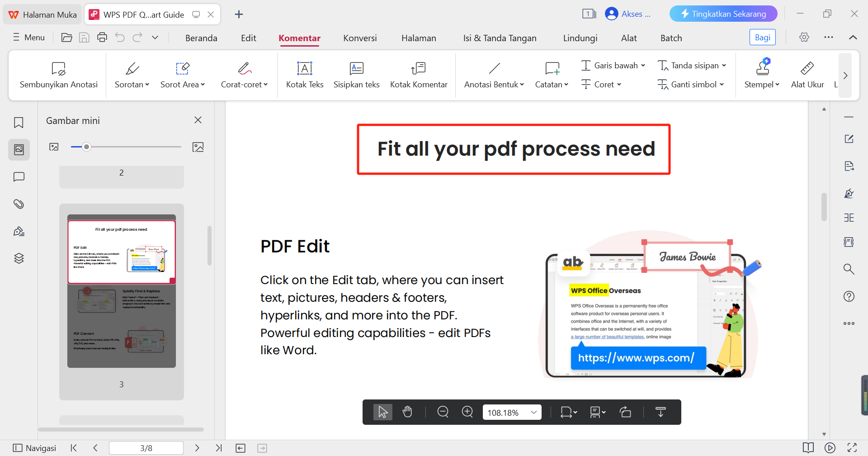This screenshot has height=456, width=868.
Task: Click Tingkatkan Sekarang upgrade button
Action: pos(723,14)
